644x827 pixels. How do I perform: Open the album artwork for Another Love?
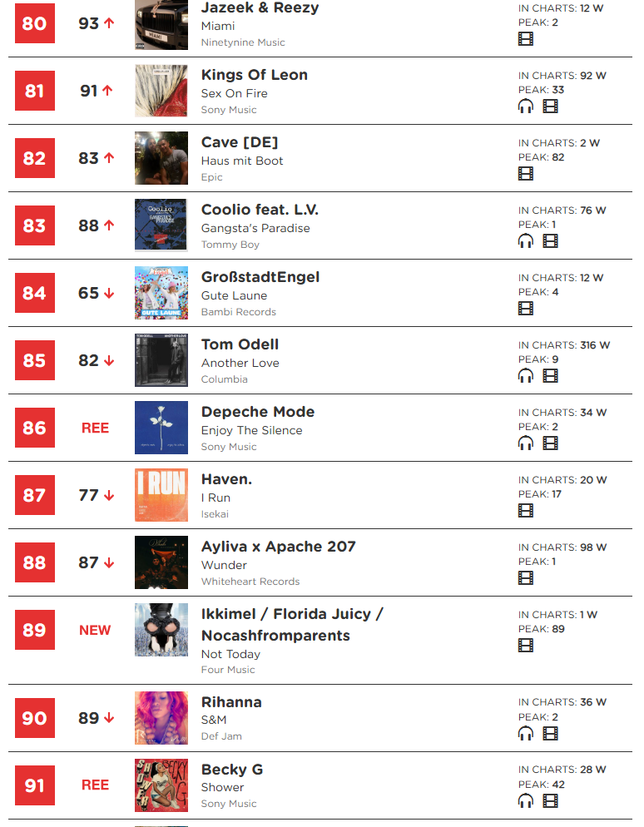[161, 359]
